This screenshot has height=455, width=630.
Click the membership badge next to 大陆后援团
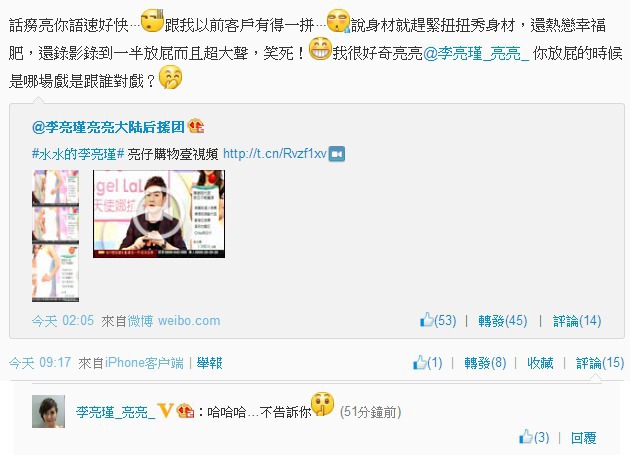point(196,127)
